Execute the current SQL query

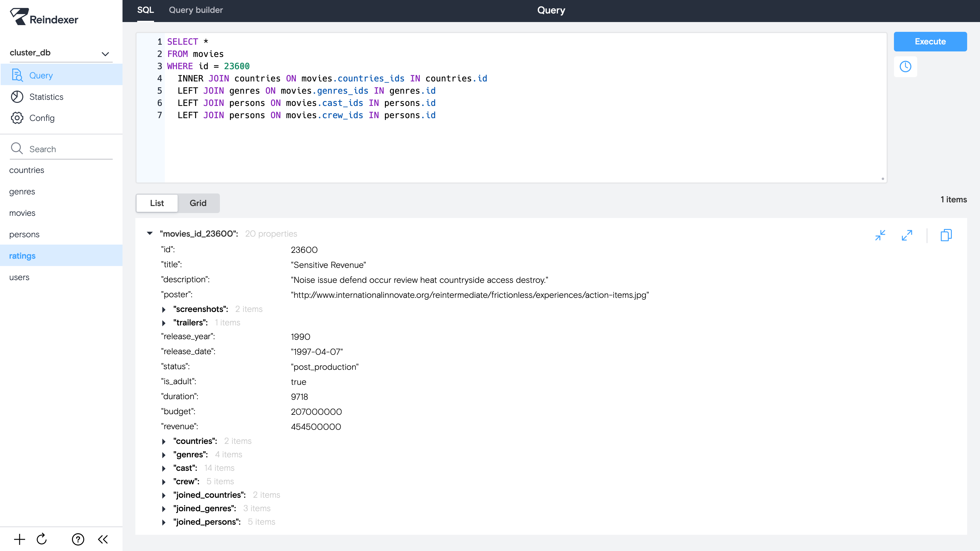click(930, 41)
